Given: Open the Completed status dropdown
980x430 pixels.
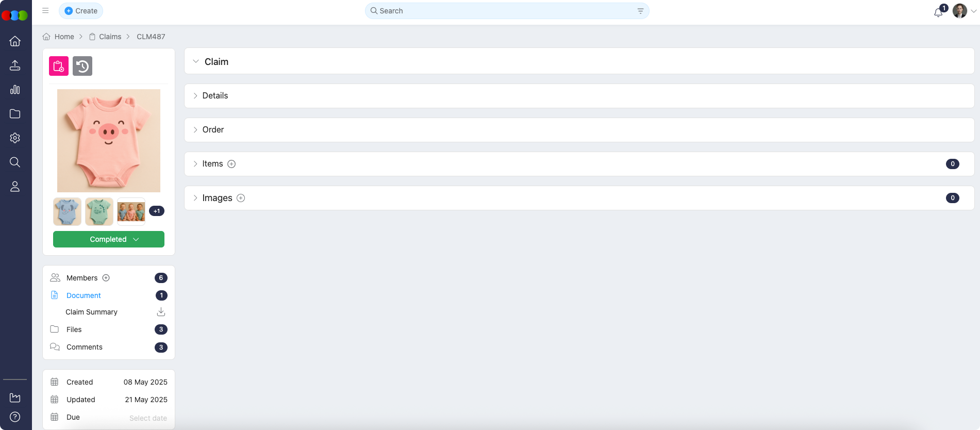Looking at the screenshot, I should point(109,239).
